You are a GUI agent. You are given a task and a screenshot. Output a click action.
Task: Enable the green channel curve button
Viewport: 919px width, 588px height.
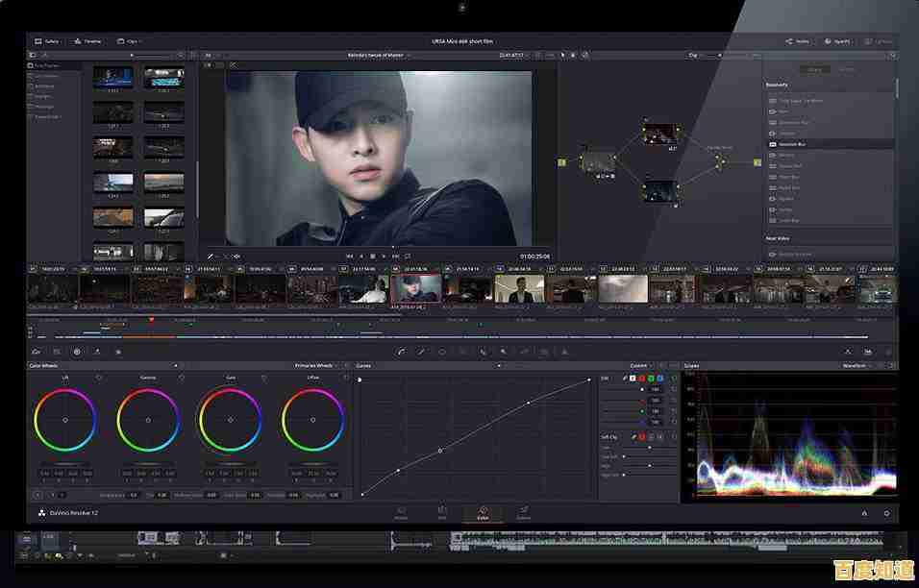(651, 379)
